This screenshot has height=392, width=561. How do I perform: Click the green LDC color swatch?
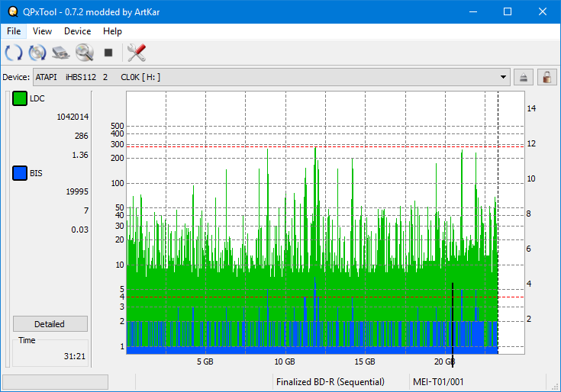(20, 98)
